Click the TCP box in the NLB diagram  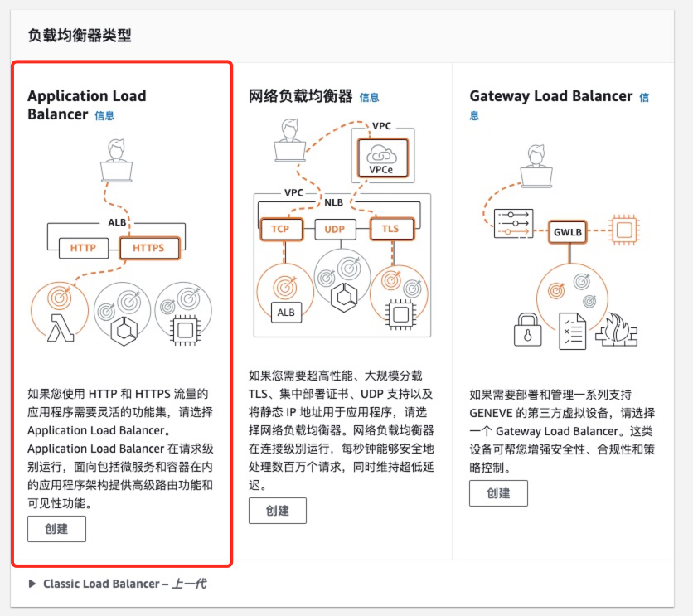pyautogui.click(x=281, y=229)
